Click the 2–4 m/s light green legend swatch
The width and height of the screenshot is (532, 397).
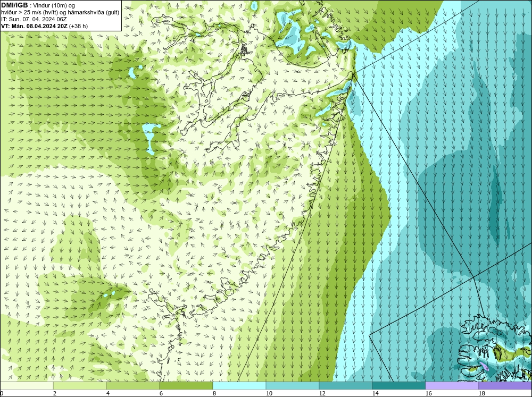pyautogui.click(x=80, y=385)
